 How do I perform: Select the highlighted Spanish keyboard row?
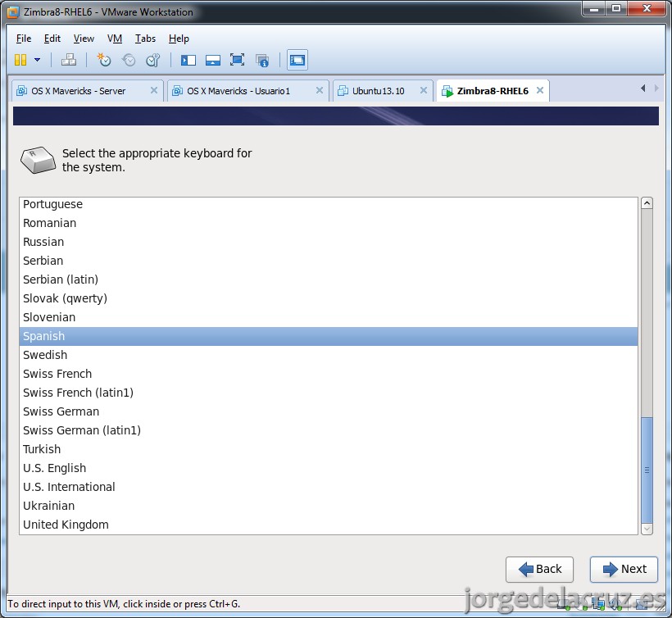point(329,336)
